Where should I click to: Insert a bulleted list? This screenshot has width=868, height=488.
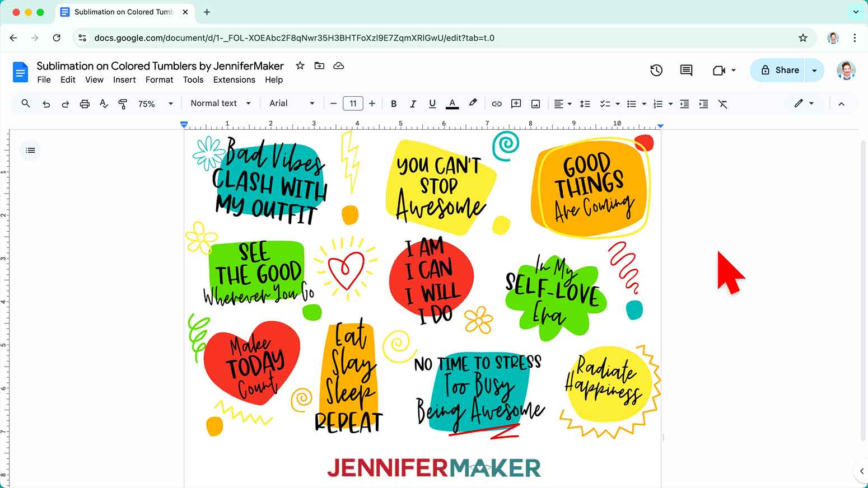point(632,104)
